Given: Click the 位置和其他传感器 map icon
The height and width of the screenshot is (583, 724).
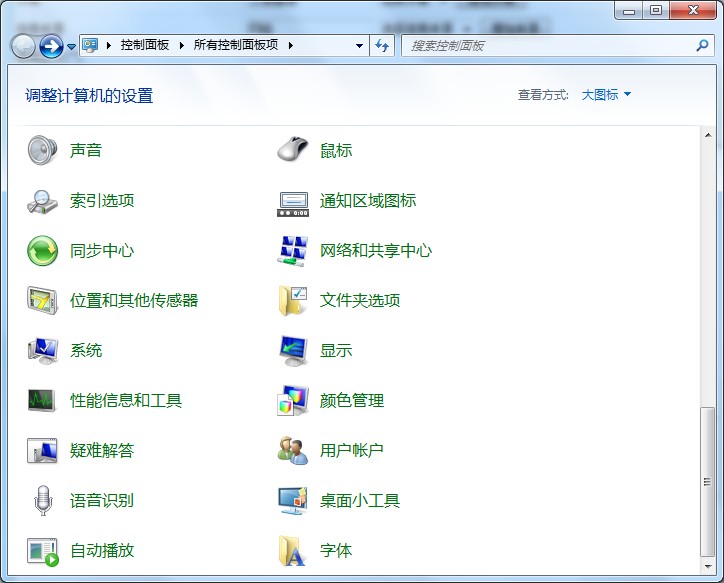Looking at the screenshot, I should point(42,301).
